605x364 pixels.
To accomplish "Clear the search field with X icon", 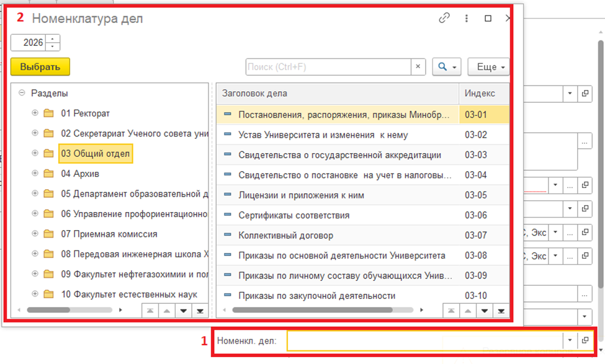I will coord(418,67).
